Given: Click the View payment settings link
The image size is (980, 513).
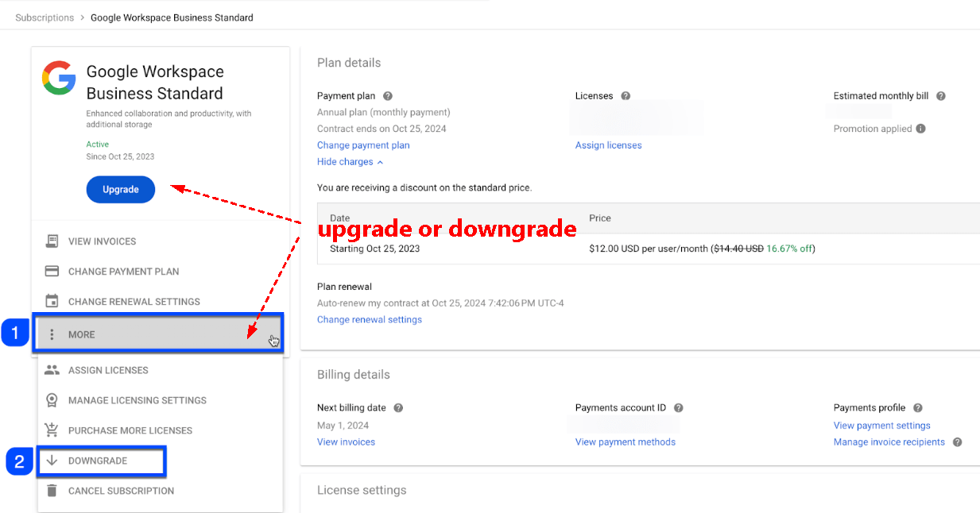Looking at the screenshot, I should [x=882, y=426].
